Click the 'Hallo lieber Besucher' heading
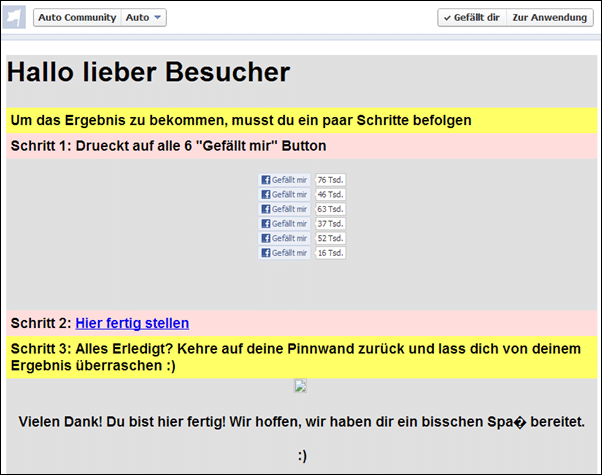The image size is (602, 475). 149,72
